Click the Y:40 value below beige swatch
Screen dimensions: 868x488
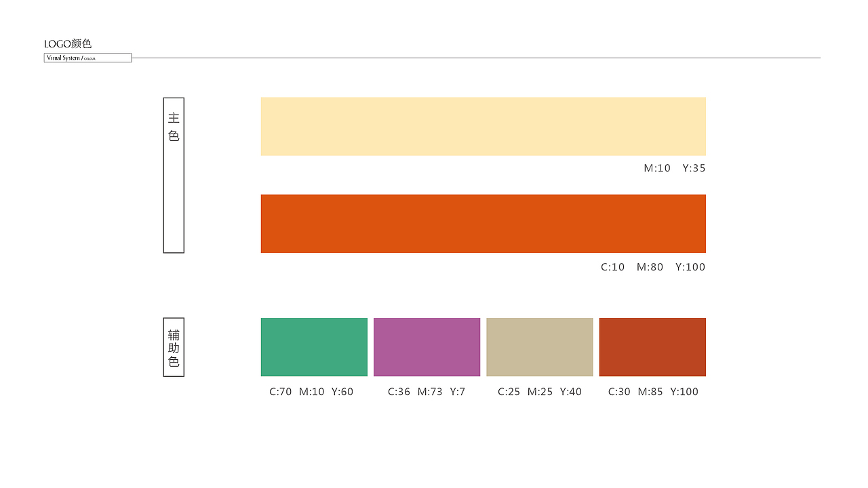(x=570, y=392)
